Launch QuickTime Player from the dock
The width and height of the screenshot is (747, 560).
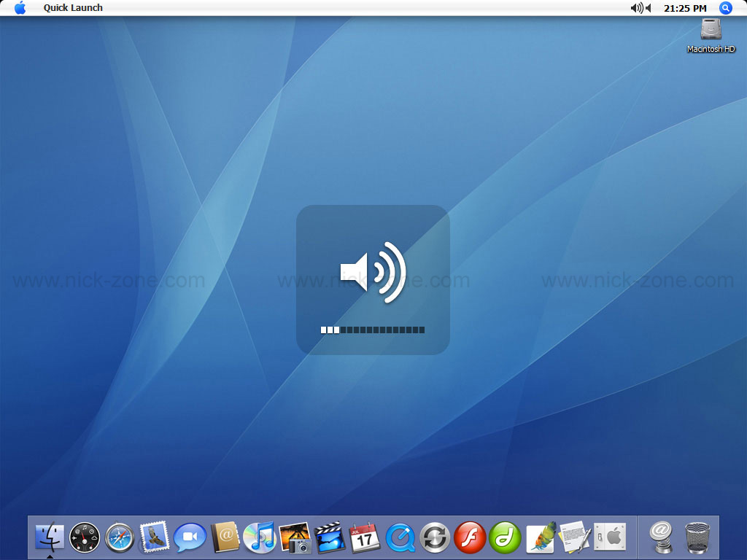click(400, 538)
